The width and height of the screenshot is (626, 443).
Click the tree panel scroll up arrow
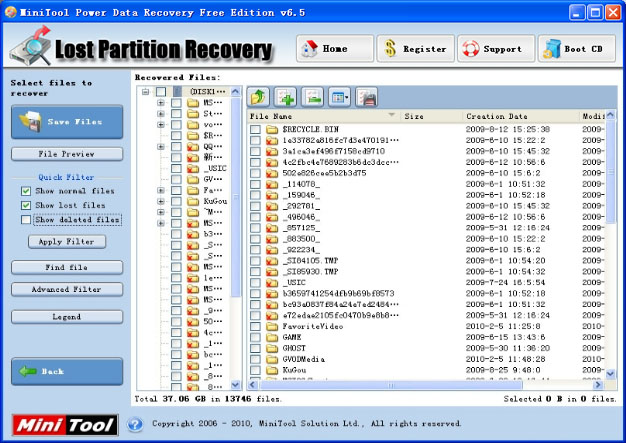point(236,91)
